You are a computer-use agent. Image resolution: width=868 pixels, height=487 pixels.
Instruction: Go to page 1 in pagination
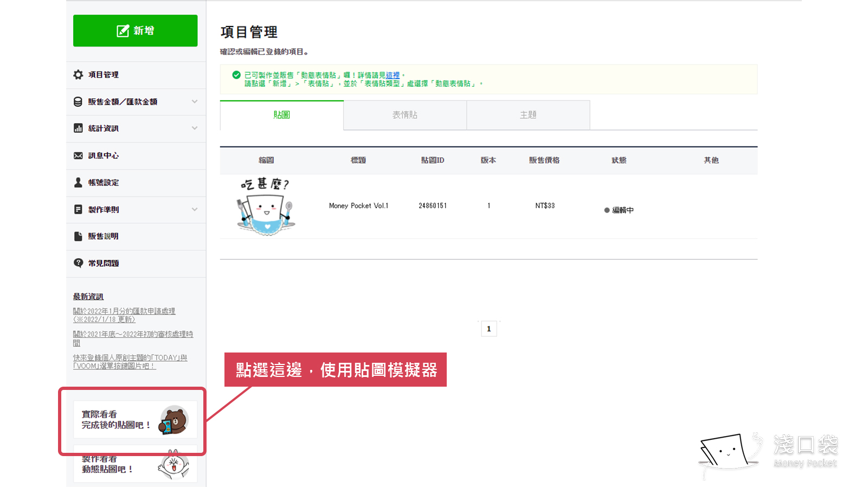(x=488, y=329)
